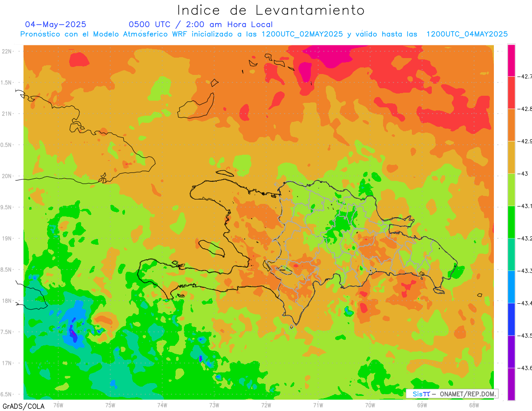The image size is (532, 411).
Task: Click the legend value "-43.6"
Action: (526, 368)
